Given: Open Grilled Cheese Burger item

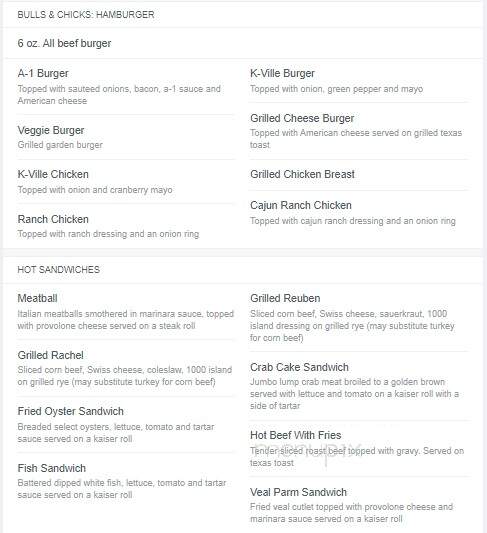Looking at the screenshot, I should [302, 118].
